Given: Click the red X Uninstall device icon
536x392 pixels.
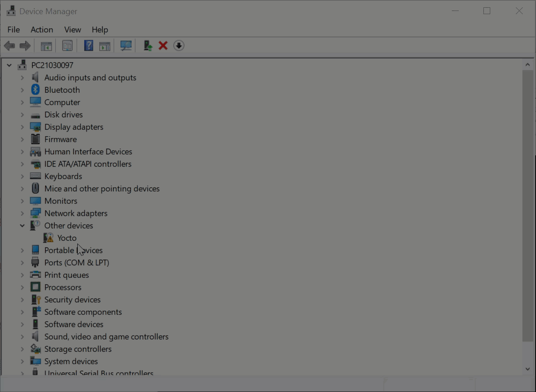Looking at the screenshot, I should point(163,46).
